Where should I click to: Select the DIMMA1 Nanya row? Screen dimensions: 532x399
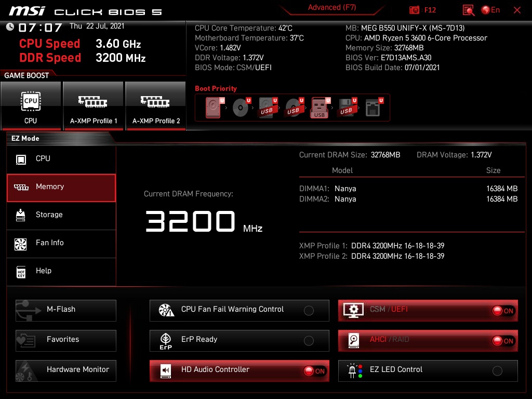408,189
